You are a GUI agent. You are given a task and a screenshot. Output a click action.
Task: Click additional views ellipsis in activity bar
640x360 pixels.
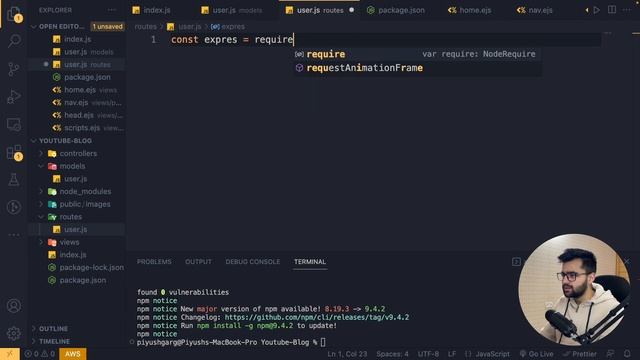click(14, 235)
